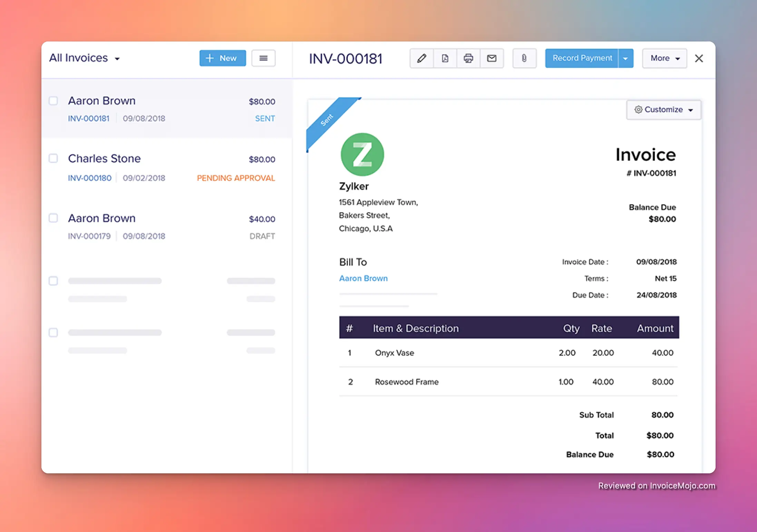757x532 pixels.
Task: Tick the checkbox for Aaron Brown INV-000181
Action: coord(53,100)
